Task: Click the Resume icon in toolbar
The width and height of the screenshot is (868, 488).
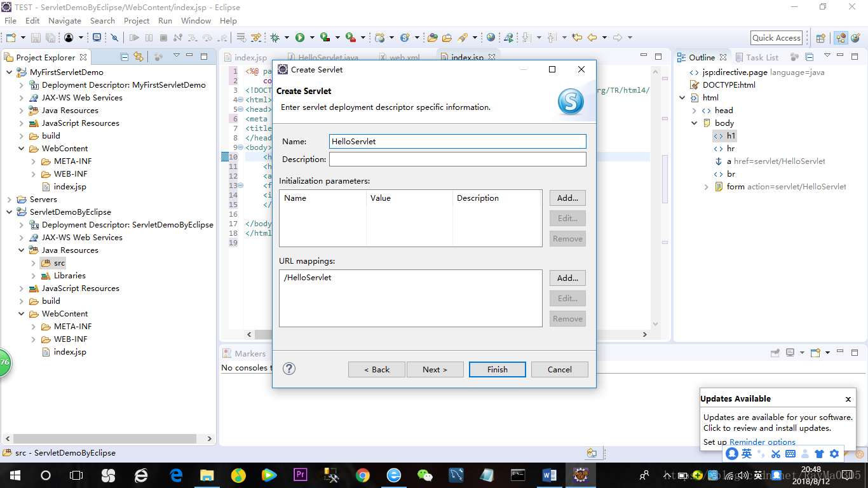Action: [134, 37]
